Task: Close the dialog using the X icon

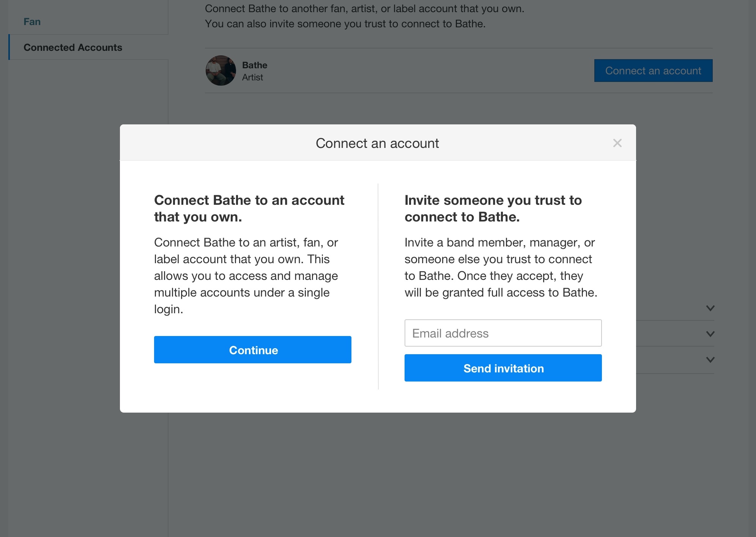Action: click(617, 143)
